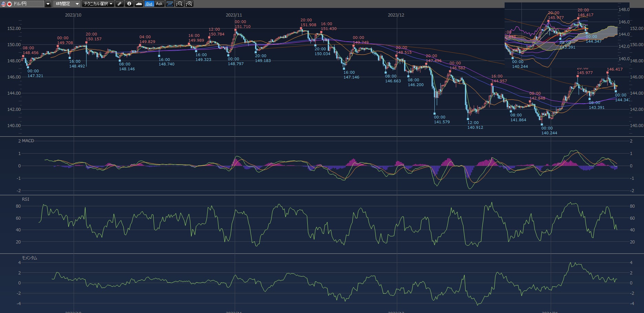Click the candlestick chart display icon
Image resolution: width=644 pixels, height=313 pixels.
pyautogui.click(x=170, y=4)
